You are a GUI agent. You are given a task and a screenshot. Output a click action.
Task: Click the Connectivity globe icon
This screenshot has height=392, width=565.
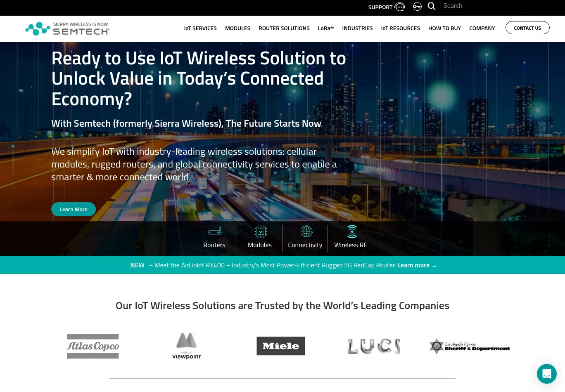click(306, 231)
